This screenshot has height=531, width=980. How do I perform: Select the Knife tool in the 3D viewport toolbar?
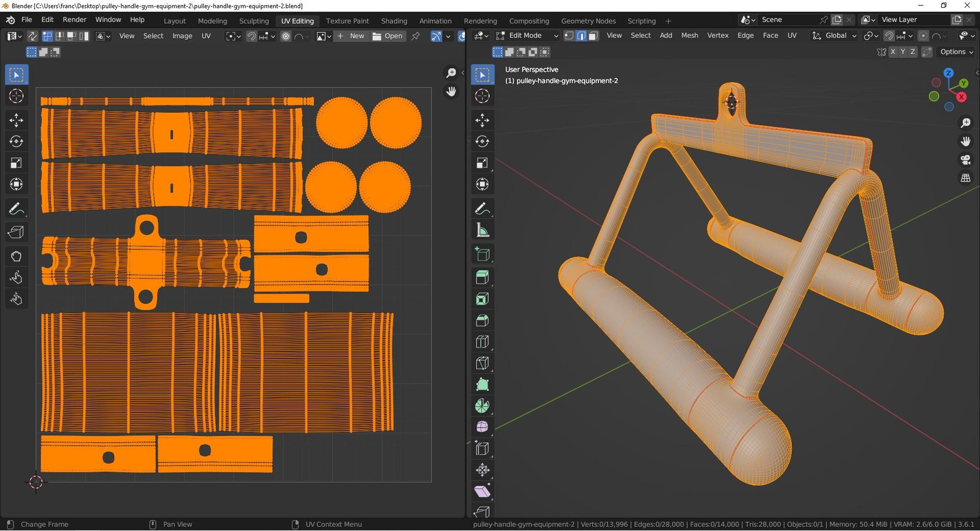pos(482,363)
